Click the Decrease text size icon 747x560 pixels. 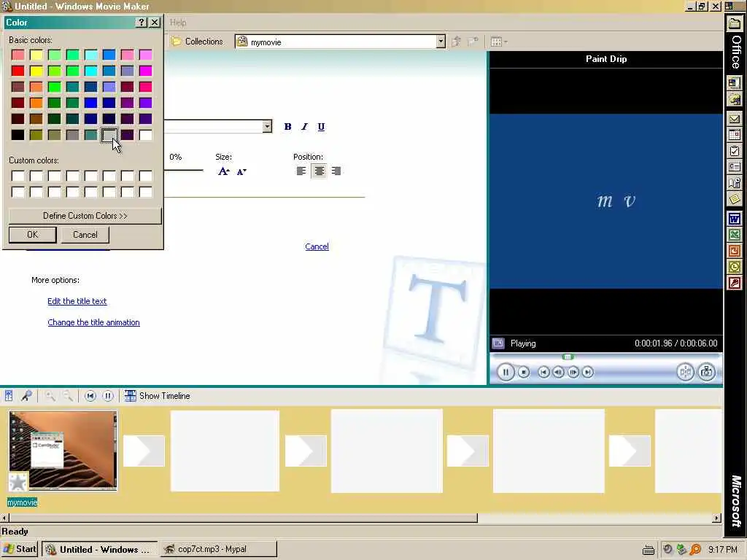241,171
